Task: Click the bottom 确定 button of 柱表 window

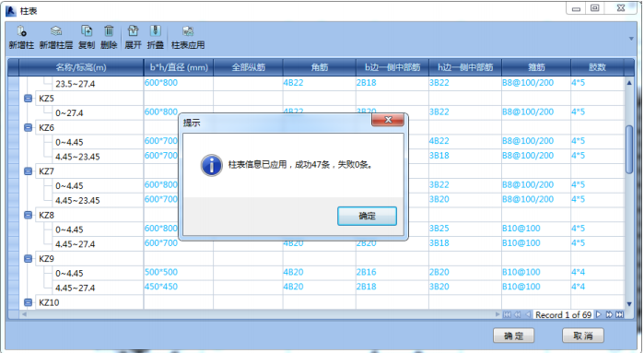Action: click(x=514, y=335)
